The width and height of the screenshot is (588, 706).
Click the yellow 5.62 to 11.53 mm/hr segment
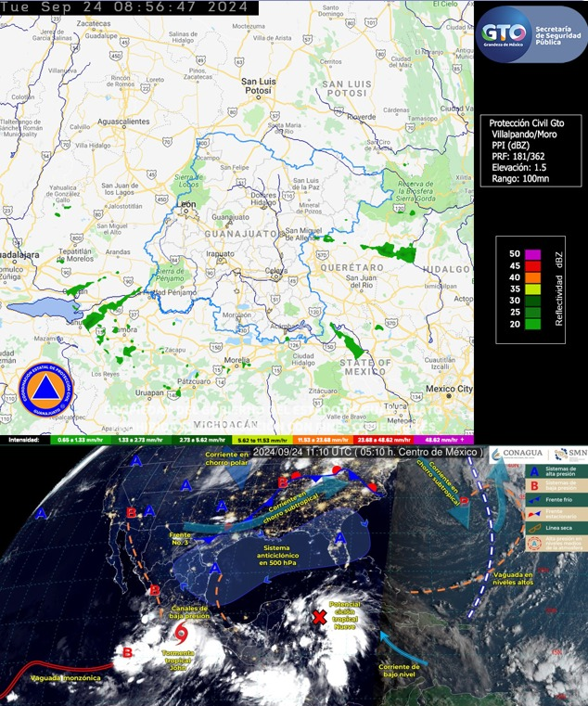(262, 440)
